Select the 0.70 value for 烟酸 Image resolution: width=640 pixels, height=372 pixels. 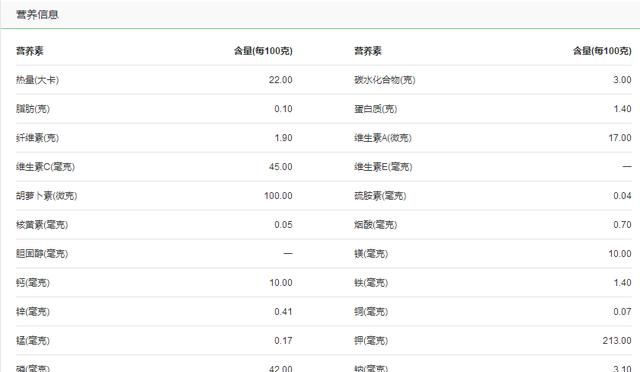click(x=622, y=225)
